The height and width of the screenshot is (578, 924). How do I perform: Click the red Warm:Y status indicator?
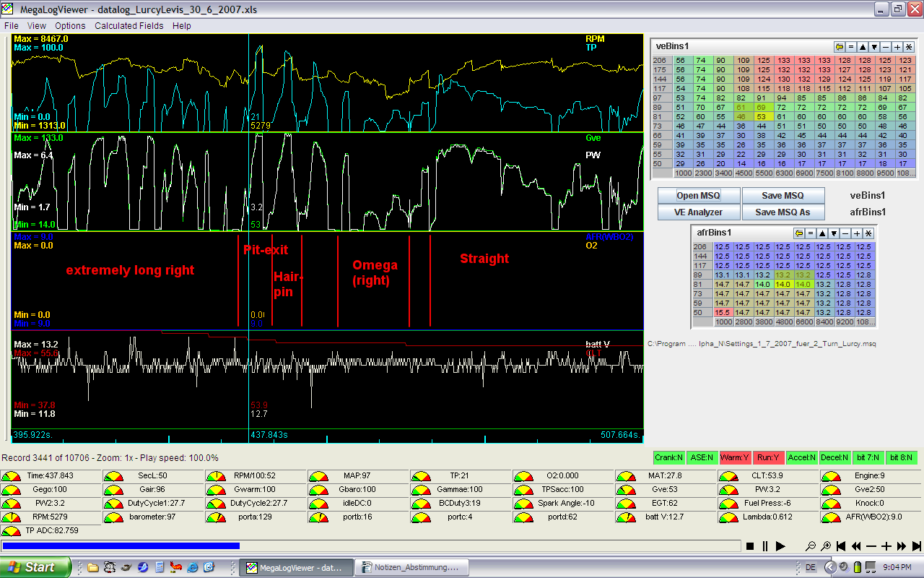(x=734, y=457)
